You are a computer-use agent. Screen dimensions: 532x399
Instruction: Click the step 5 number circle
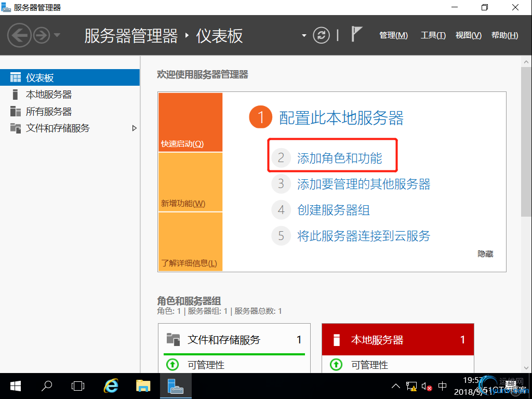click(281, 235)
